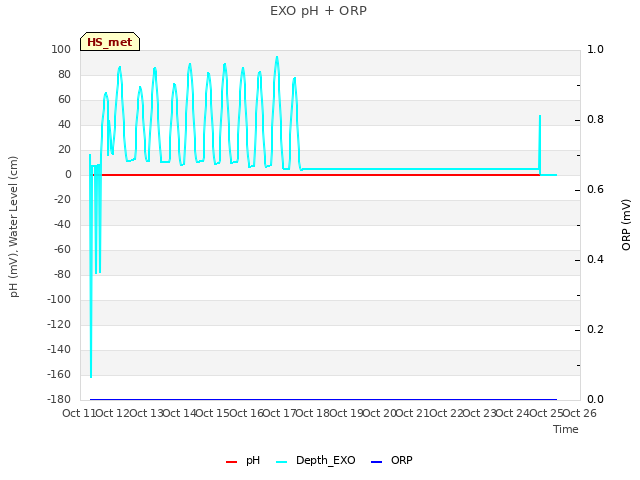This screenshot has height=480, width=640.
Task: Click the right axis label ORP (mV)
Action: click(x=626, y=225)
